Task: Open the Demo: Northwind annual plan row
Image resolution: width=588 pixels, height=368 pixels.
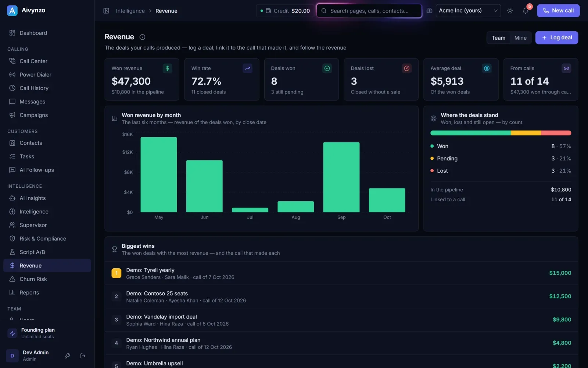Action: pos(341,343)
